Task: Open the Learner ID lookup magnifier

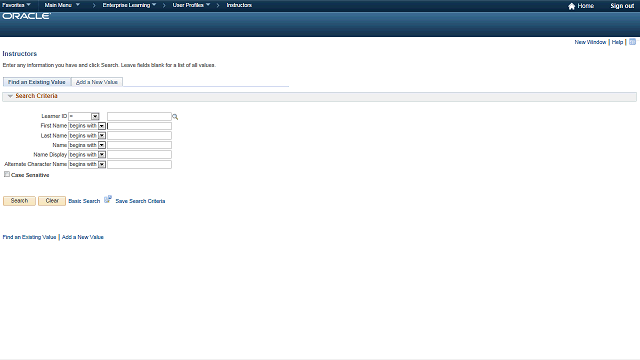Action: pyautogui.click(x=175, y=117)
